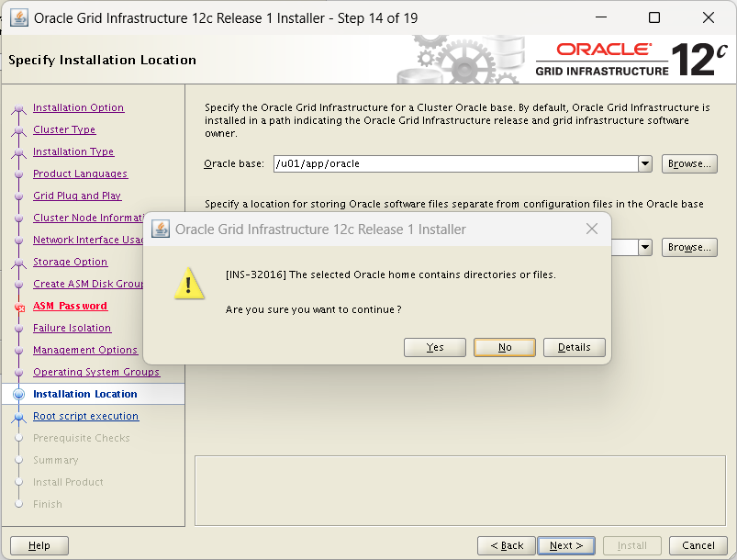Go to the Management Options step
This screenshot has height=560, width=737.
85,351
